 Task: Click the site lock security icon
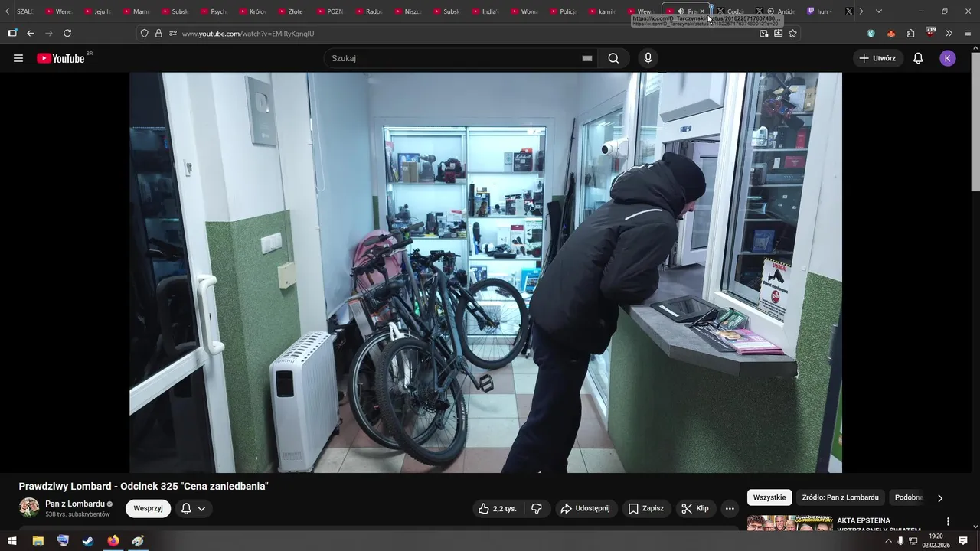pos(158,34)
